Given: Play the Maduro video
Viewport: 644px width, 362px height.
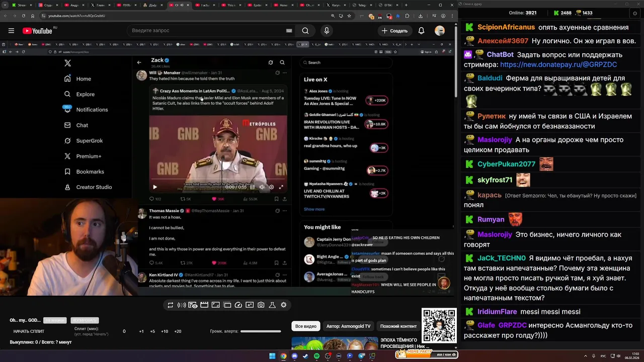Looking at the screenshot, I should click(155, 187).
